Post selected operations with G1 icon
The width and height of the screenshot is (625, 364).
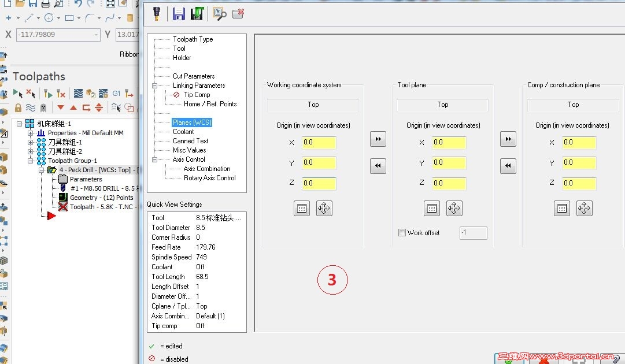(116, 94)
